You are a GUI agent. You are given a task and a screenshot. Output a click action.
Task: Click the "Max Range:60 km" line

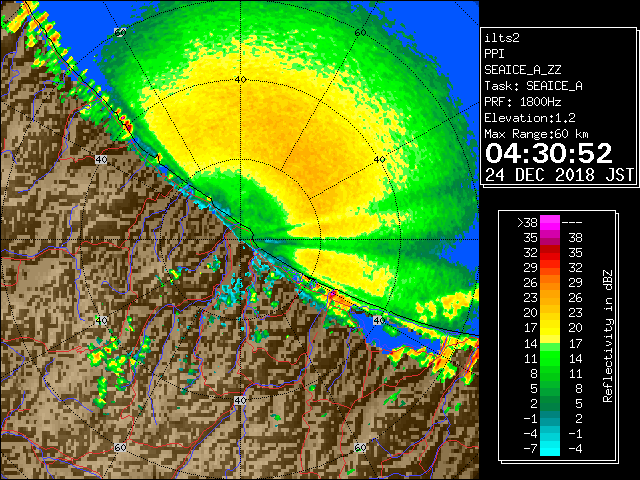pyautogui.click(x=536, y=134)
